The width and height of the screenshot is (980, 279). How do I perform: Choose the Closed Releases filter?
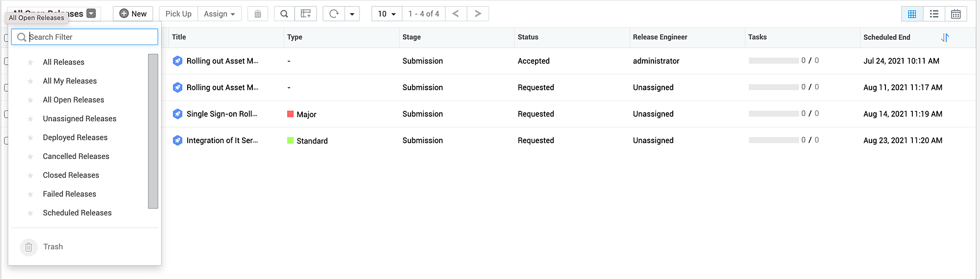(71, 175)
